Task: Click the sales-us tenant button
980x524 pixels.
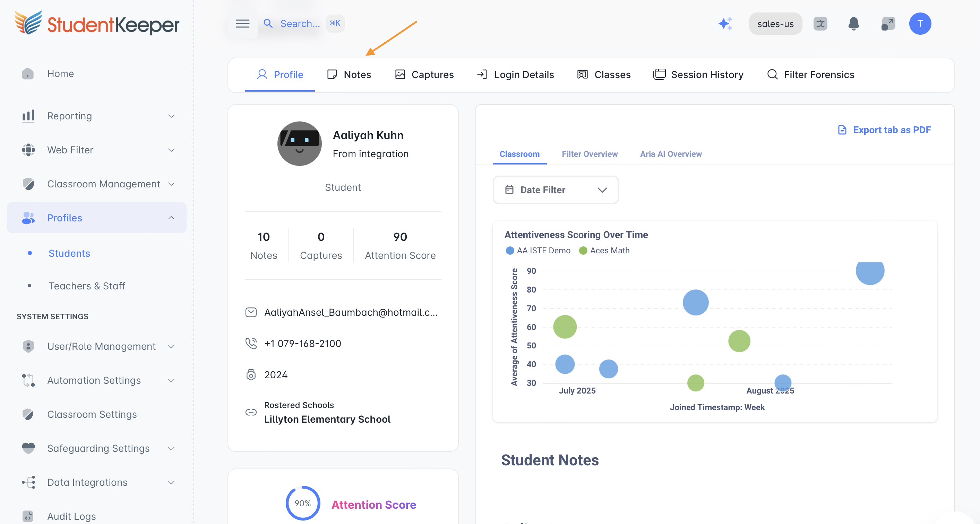Action: click(x=775, y=24)
